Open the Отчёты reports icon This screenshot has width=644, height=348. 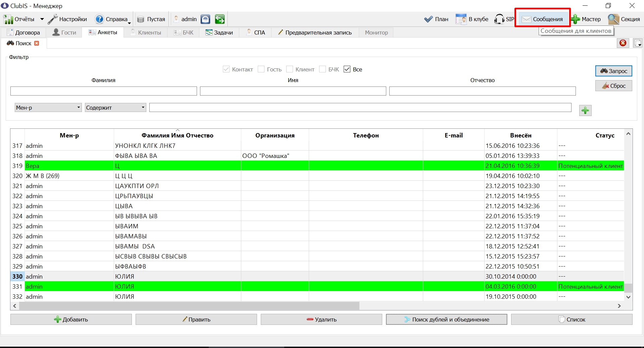pos(8,19)
